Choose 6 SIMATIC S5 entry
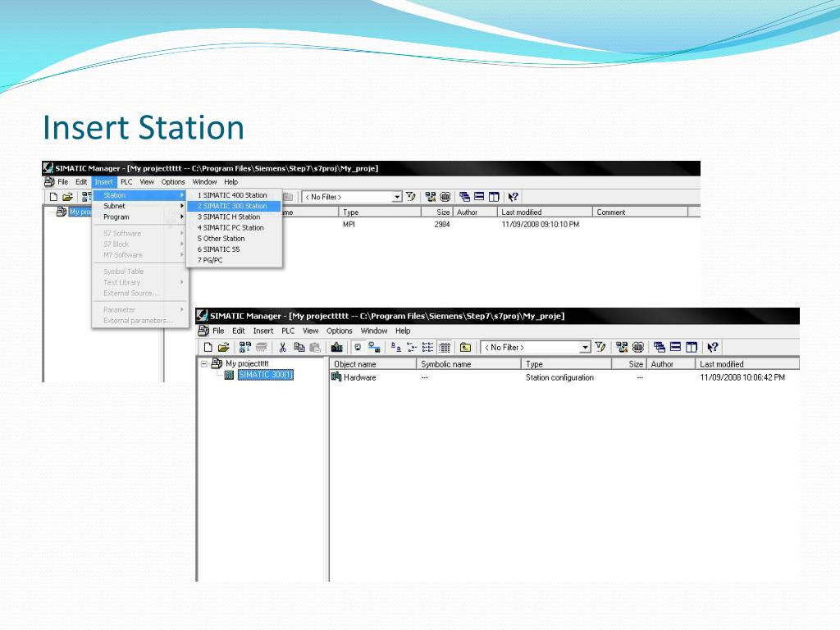The width and height of the screenshot is (840, 630). 234,249
